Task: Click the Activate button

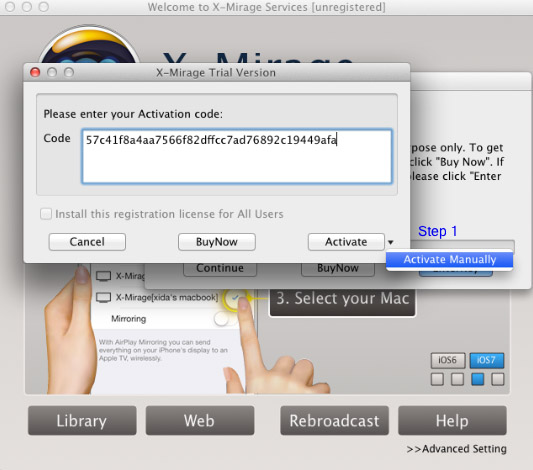Action: click(x=346, y=242)
